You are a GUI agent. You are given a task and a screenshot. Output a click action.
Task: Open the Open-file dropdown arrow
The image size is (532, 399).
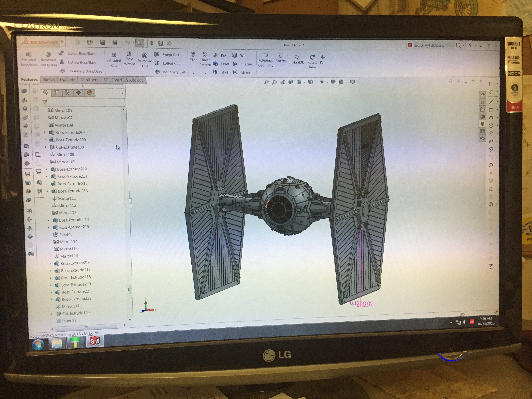point(96,42)
